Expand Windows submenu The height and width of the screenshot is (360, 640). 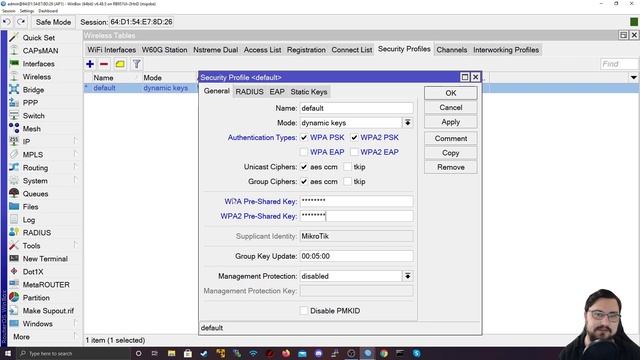pyautogui.click(x=76, y=324)
